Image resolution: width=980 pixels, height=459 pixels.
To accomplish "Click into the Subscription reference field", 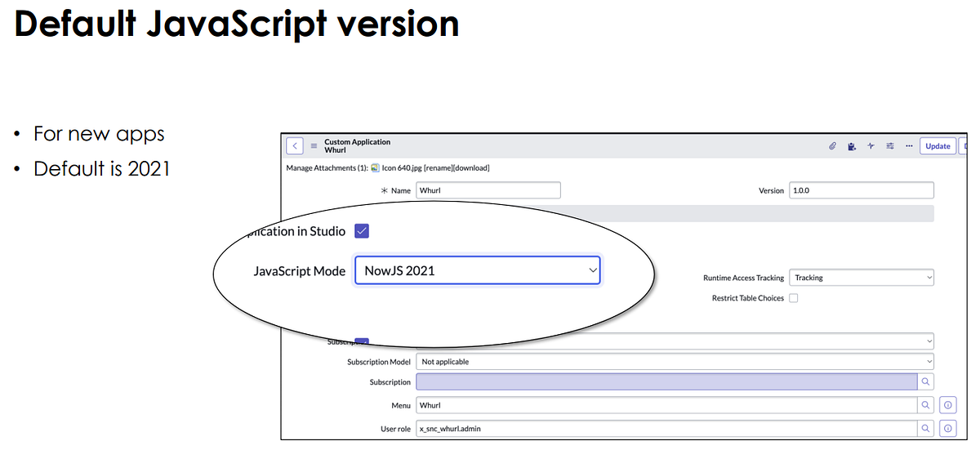I will [x=666, y=381].
